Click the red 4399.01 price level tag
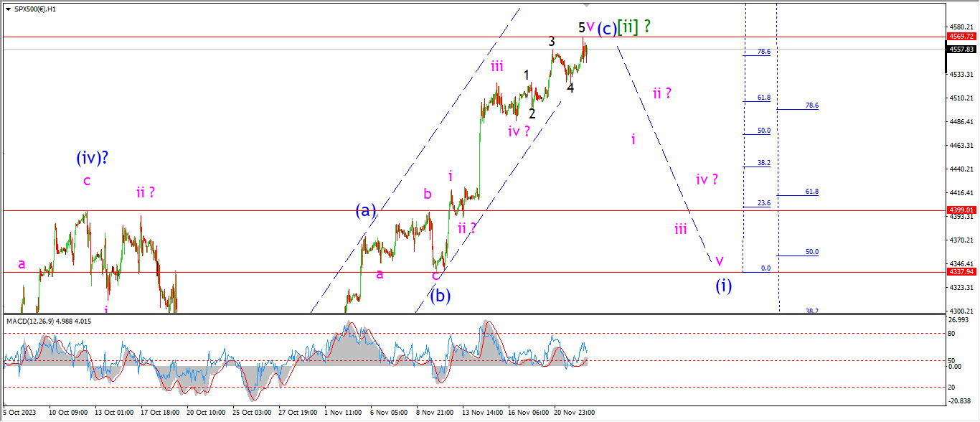The height and width of the screenshot is (422, 980). [961, 210]
